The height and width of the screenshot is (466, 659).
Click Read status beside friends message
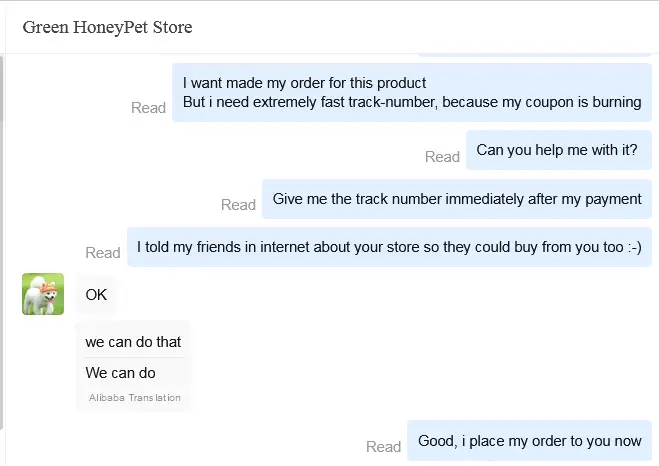coord(103,253)
